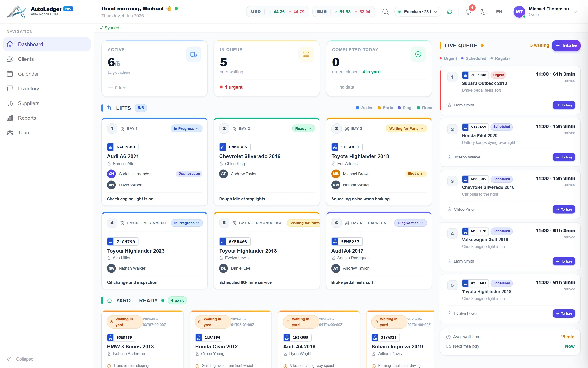Open Bay 2 Ready status dropdown

pyautogui.click(x=303, y=129)
